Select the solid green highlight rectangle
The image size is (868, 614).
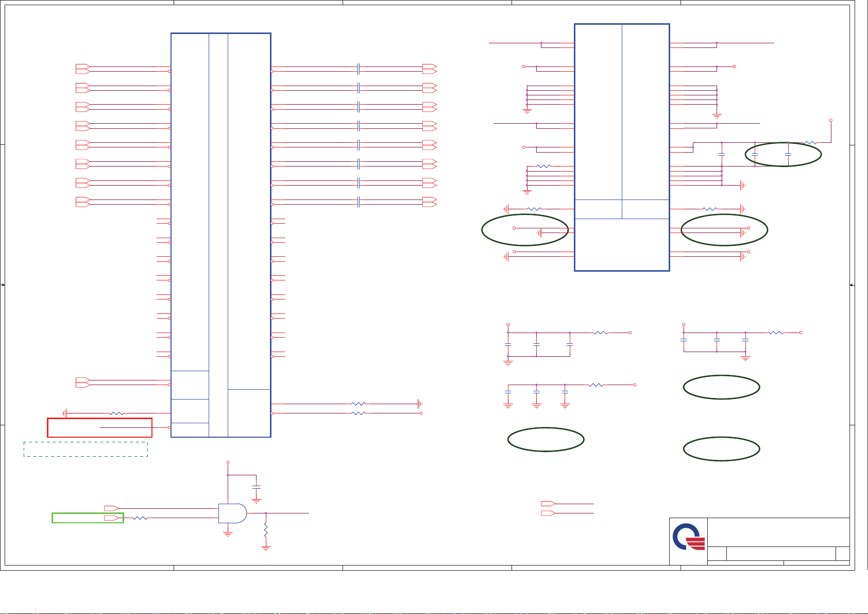tap(88, 518)
